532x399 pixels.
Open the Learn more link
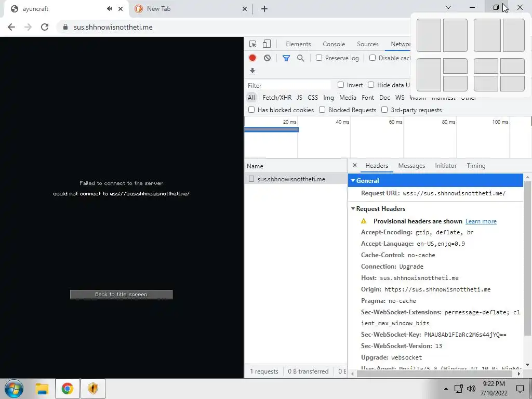(x=481, y=221)
